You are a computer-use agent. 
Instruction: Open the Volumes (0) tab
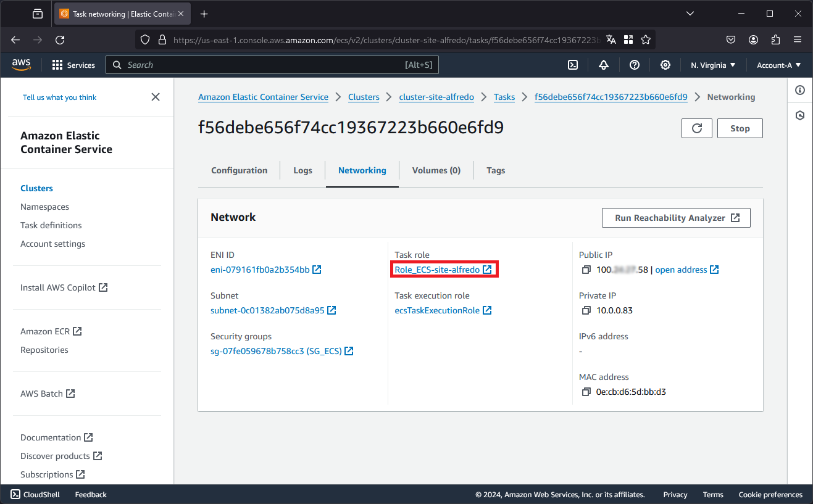(436, 170)
